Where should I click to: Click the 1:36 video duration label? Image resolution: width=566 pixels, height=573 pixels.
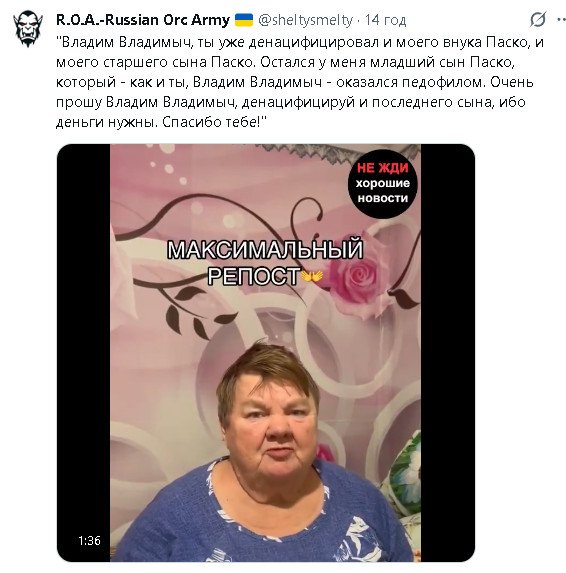pos(89,540)
